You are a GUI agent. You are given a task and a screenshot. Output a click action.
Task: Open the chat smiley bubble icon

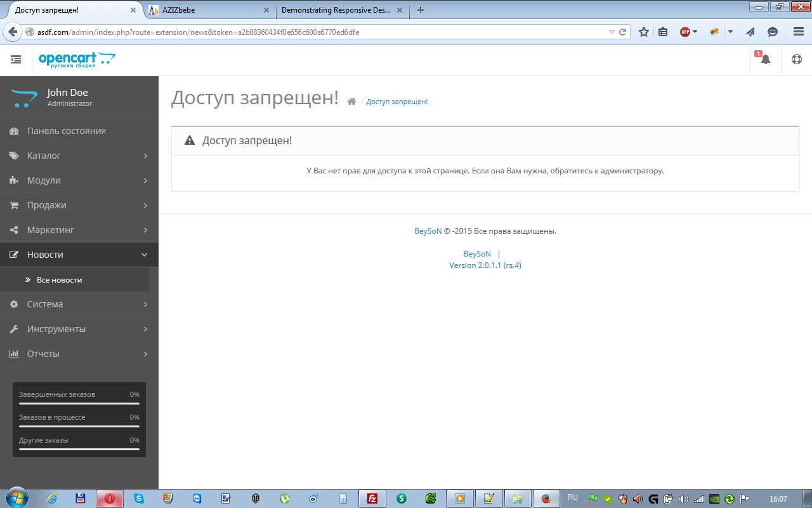[x=773, y=32]
